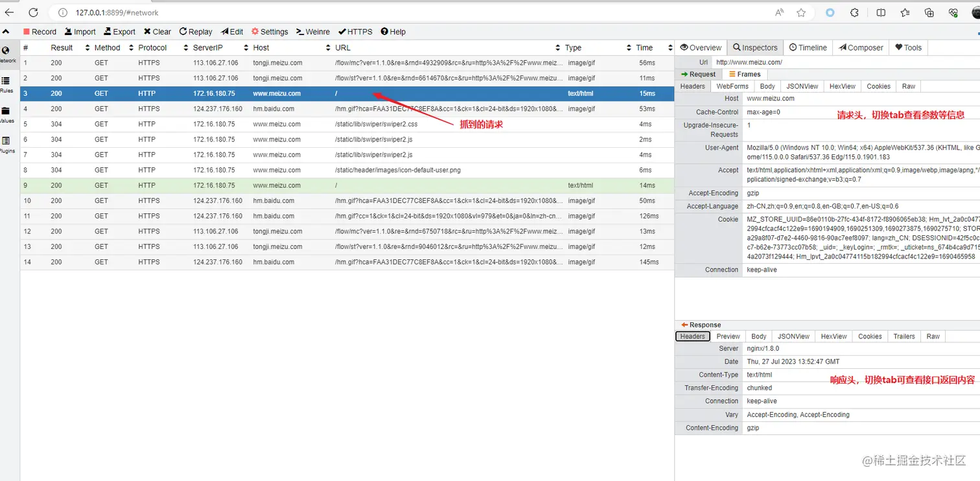Replay the selected request

(196, 32)
